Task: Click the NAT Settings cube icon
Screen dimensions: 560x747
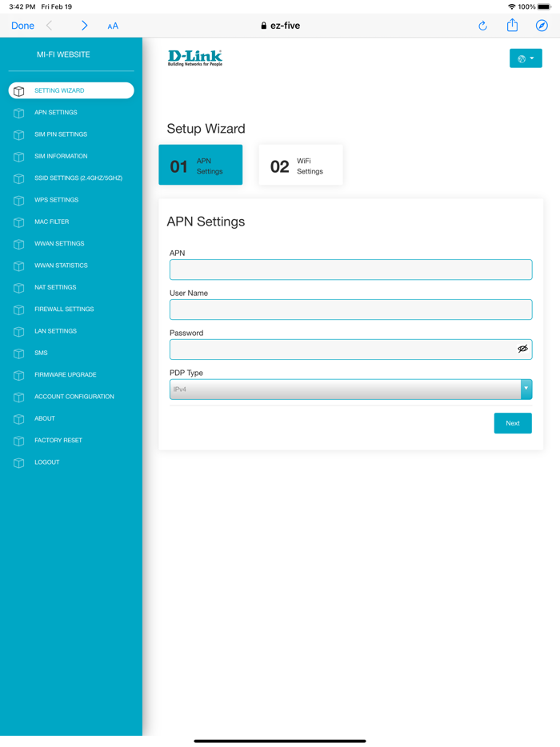Action: 18,288
